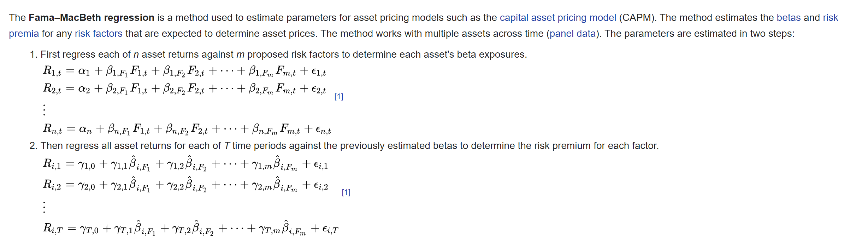Open the "capital asset pricing model" link

click(558, 18)
